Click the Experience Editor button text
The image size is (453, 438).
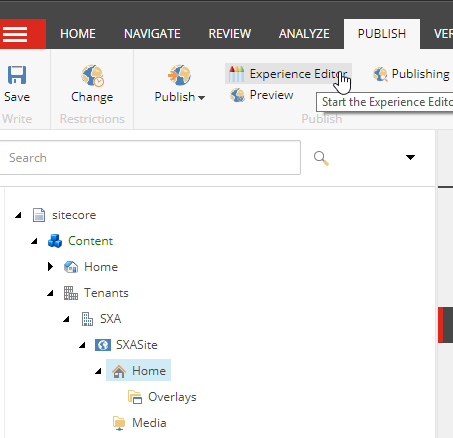pos(299,74)
